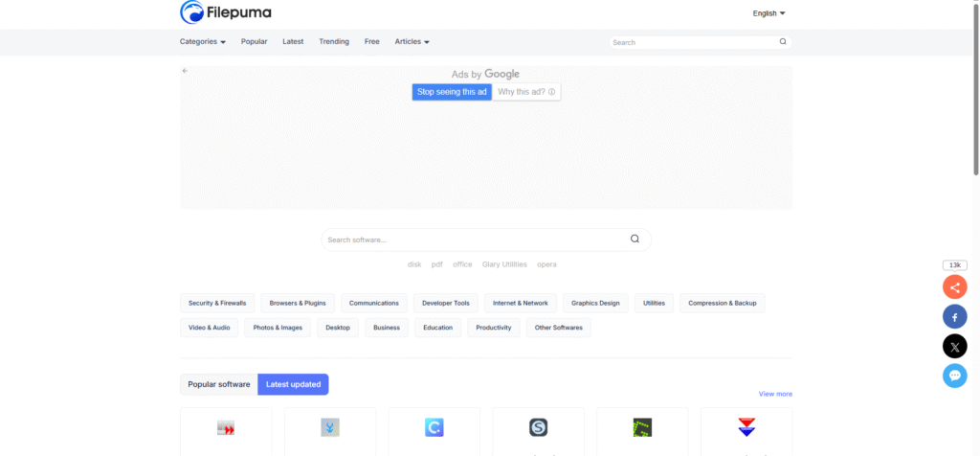Screen dimensions: 980x456
Task: Follow the View more link
Action: tap(775, 394)
